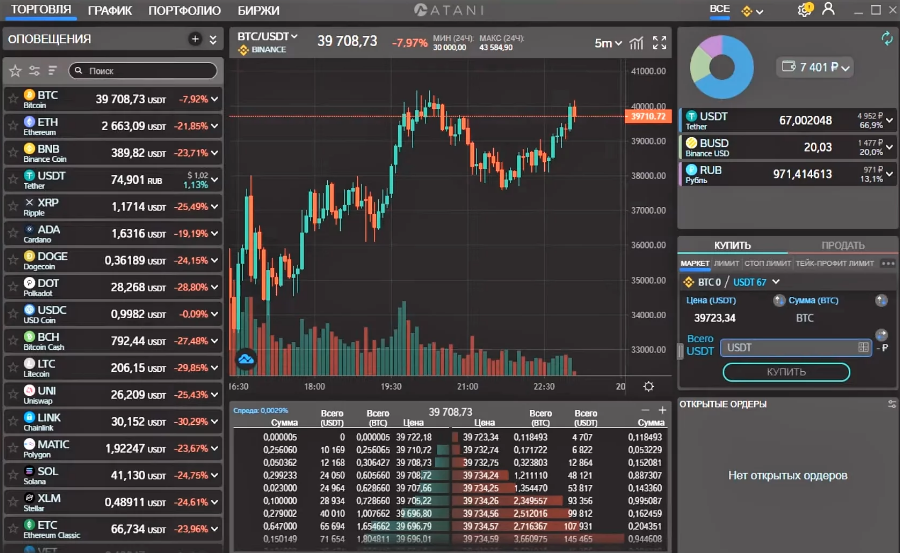Increase order book grouping with plus
900x553 pixels.
click(662, 410)
